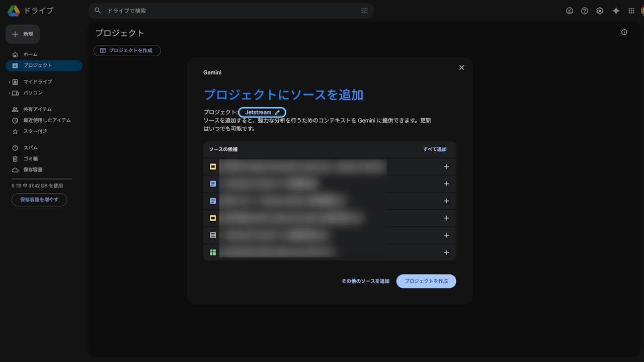Click すべて追加 link
The height and width of the screenshot is (362, 644).
435,149
